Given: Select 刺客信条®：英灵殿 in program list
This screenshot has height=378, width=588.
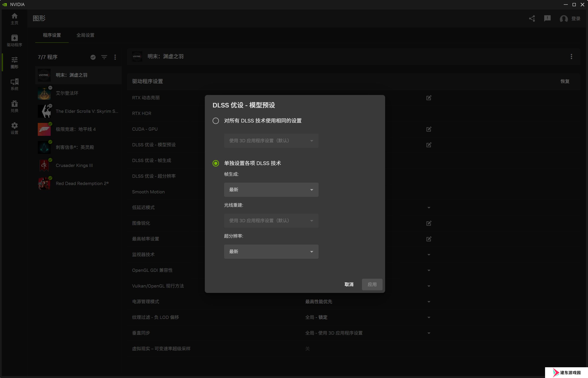Looking at the screenshot, I should (x=79, y=147).
